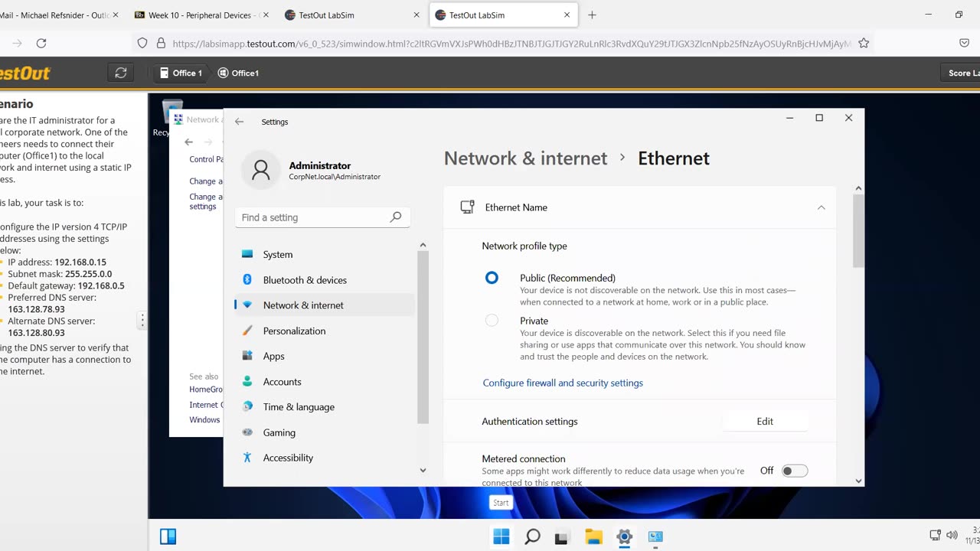Screen dimensions: 980x551
Task: Select Office1 computer tab
Action: 238,73
